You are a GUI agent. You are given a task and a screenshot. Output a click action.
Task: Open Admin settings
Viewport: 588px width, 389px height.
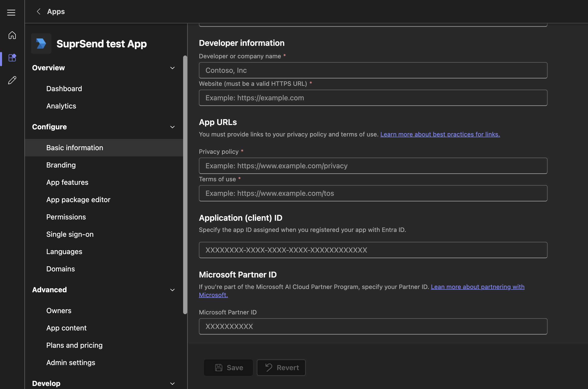(70, 363)
